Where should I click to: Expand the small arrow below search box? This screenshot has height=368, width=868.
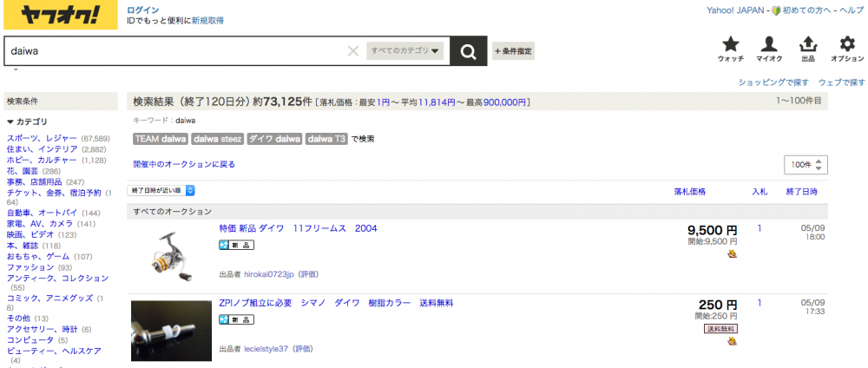pos(16,69)
